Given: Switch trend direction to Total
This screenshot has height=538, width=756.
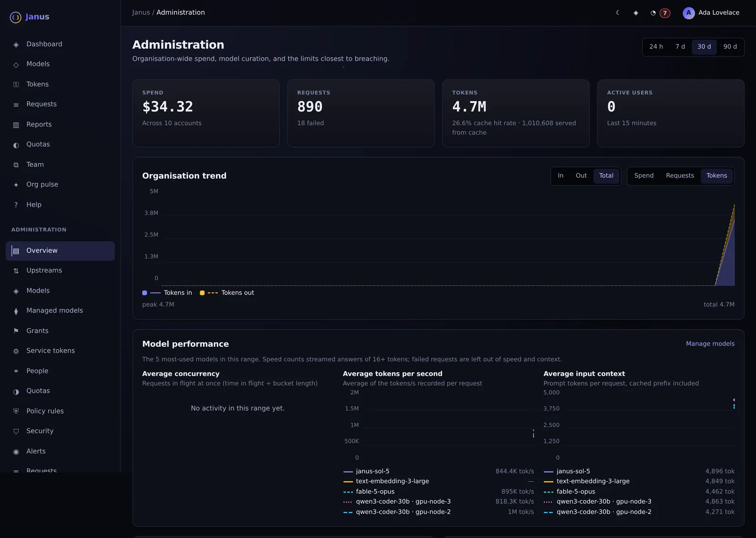Looking at the screenshot, I should click(606, 176).
